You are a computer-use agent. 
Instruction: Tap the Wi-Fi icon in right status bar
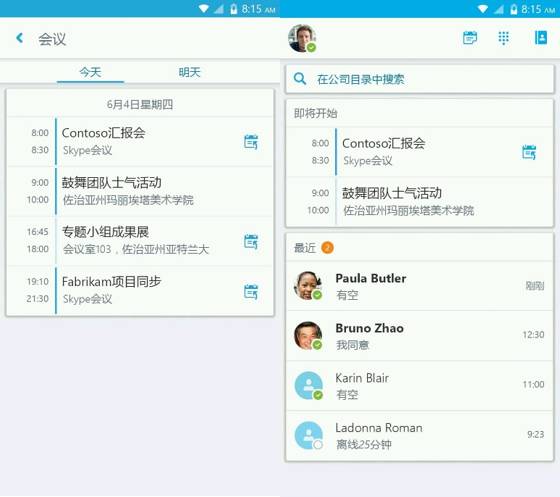click(x=483, y=9)
